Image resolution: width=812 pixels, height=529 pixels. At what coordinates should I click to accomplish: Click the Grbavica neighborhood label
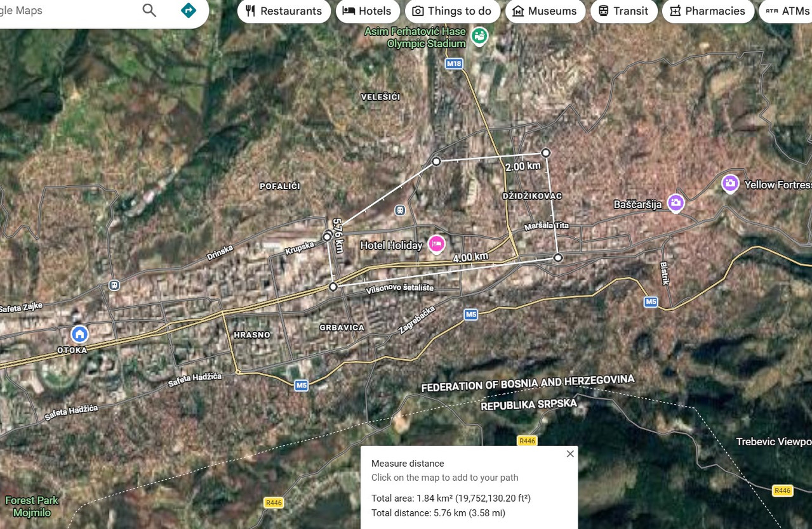point(342,327)
